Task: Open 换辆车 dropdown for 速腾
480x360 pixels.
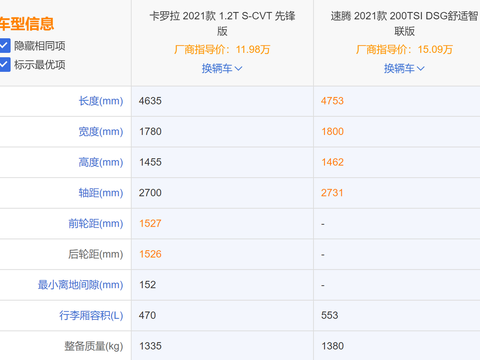Action: click(404, 68)
